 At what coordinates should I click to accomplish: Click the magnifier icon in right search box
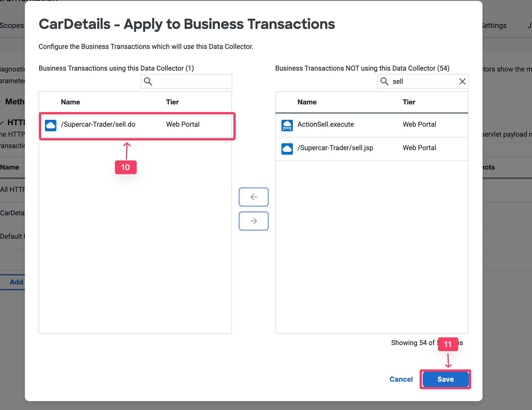coord(384,81)
